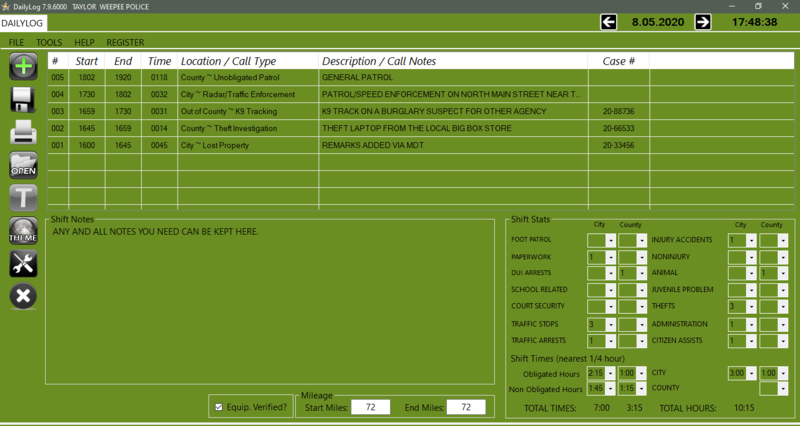Expand the THEFTS City dropdown
This screenshot has width=800, height=426.
[751, 307]
